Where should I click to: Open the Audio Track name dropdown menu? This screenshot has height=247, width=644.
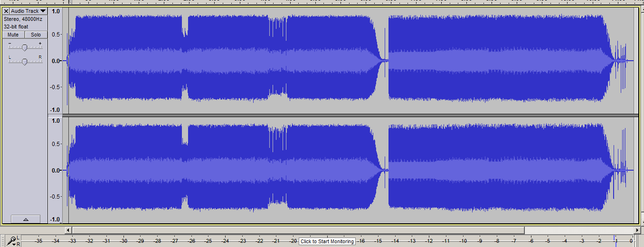click(28, 11)
